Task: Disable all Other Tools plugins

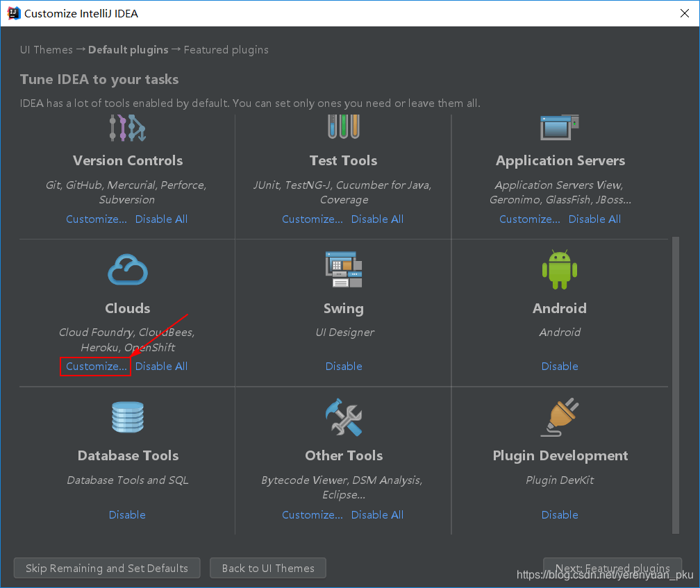Action: tap(377, 515)
